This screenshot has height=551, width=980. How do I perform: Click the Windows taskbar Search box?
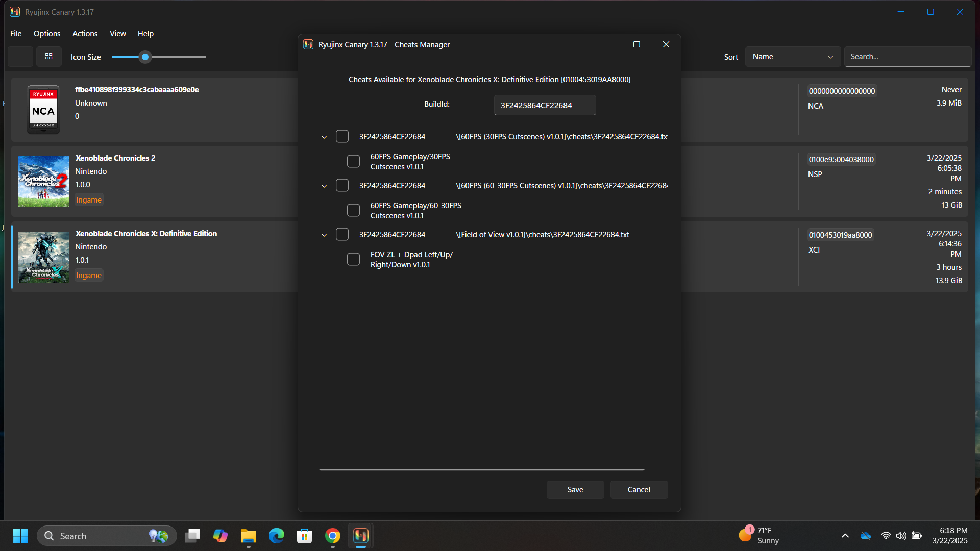[107, 536]
